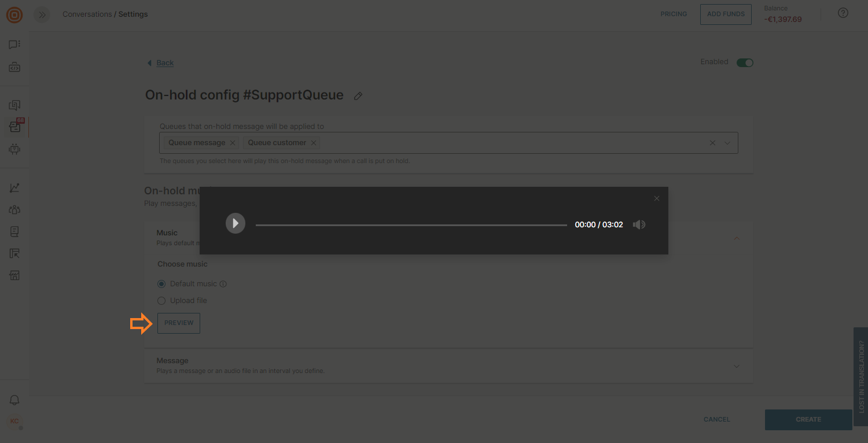This screenshot has height=443, width=868.
Task: Open the Pricing page
Action: click(x=674, y=14)
